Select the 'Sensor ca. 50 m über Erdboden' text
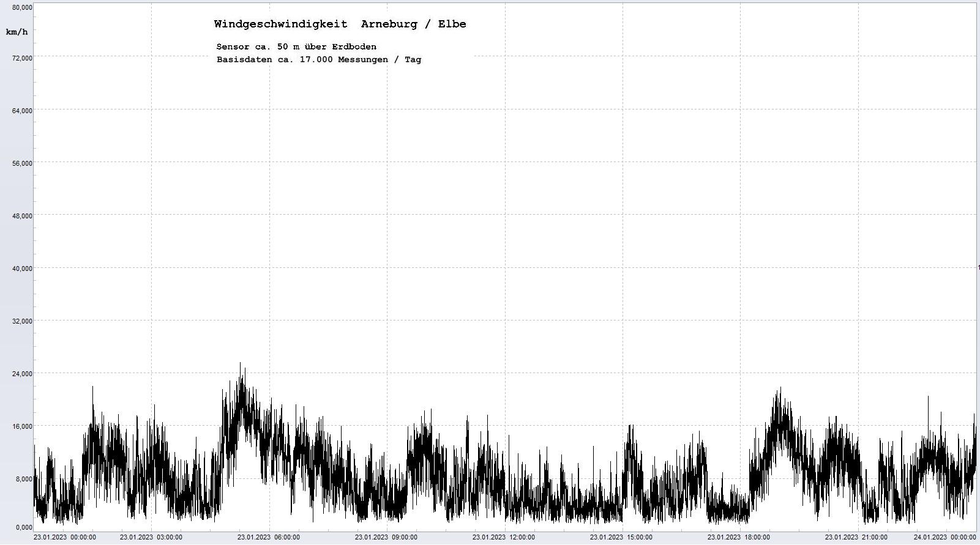980x545 pixels. [x=296, y=47]
